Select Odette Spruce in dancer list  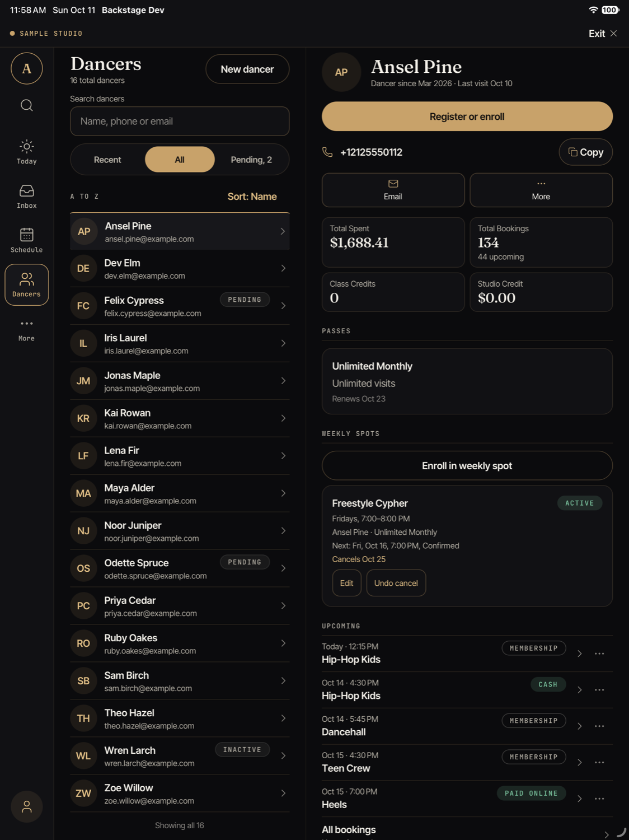click(180, 568)
